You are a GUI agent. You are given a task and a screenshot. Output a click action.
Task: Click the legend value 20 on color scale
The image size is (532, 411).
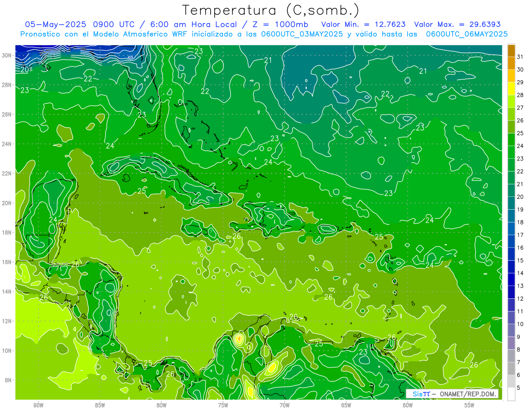pos(520,197)
